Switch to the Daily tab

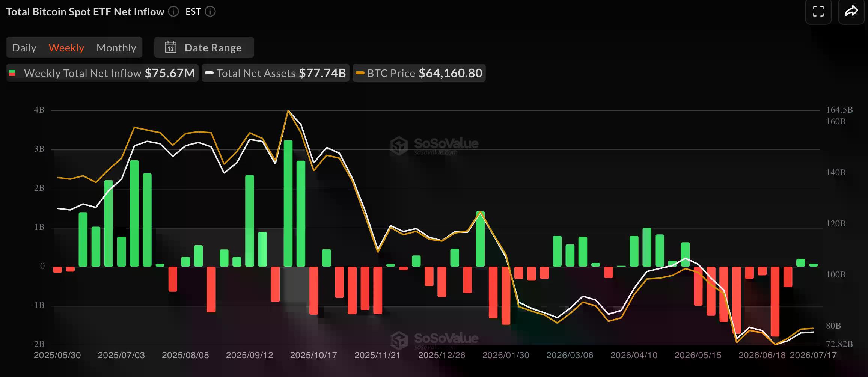pyautogui.click(x=24, y=48)
